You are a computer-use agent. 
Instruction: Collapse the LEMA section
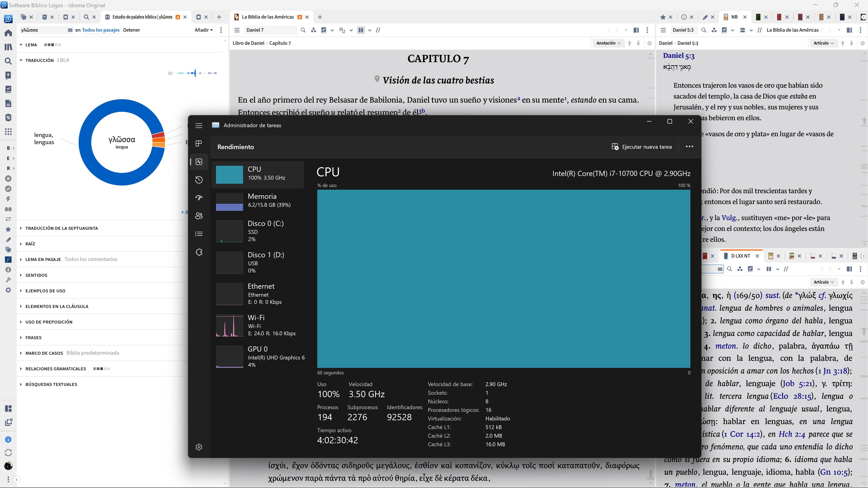coord(21,45)
